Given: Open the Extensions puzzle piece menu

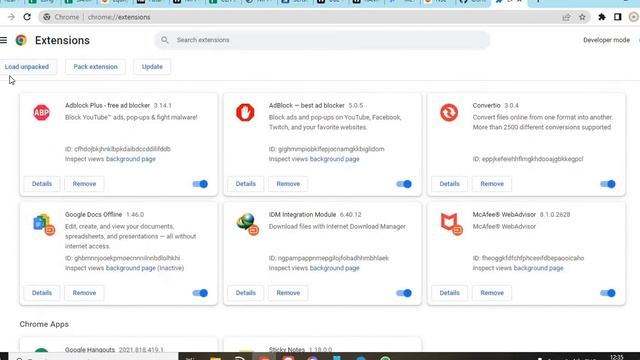Looking at the screenshot, I should [x=602, y=17].
